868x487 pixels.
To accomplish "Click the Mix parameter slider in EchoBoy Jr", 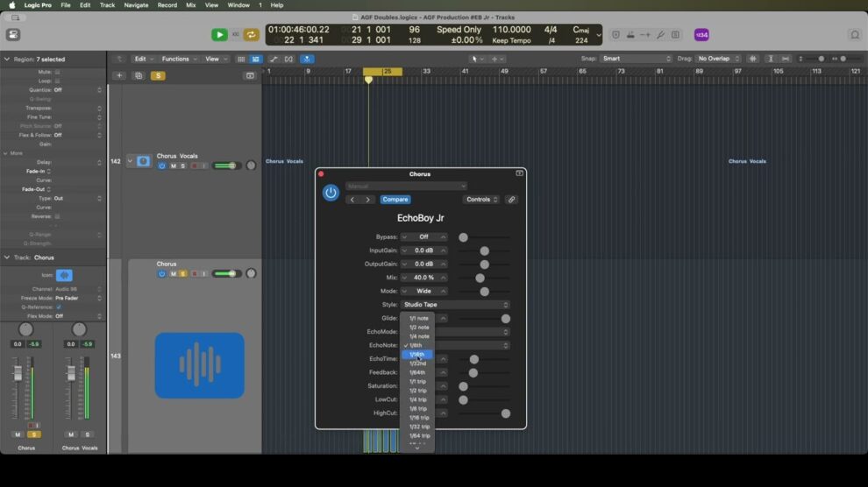I will (480, 278).
